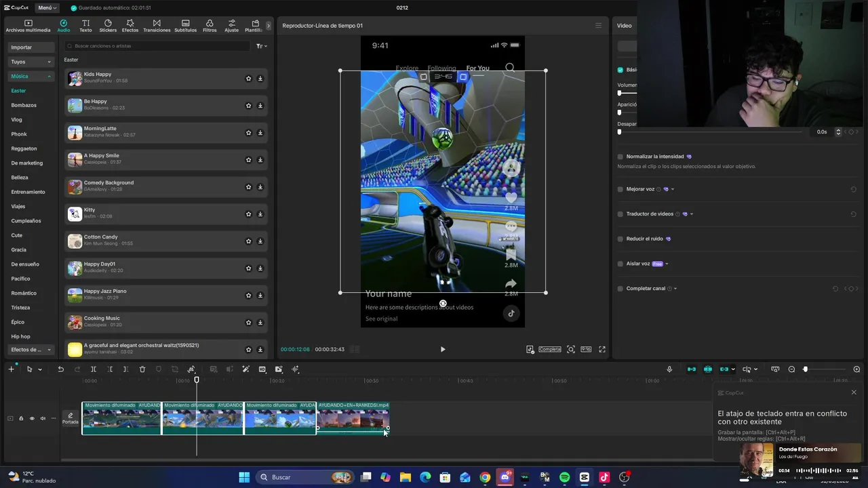Show more media tabs with arrow
868x488 pixels.
tap(269, 26)
